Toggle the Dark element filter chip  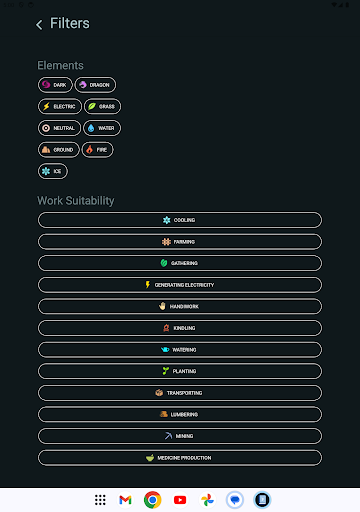pos(55,85)
